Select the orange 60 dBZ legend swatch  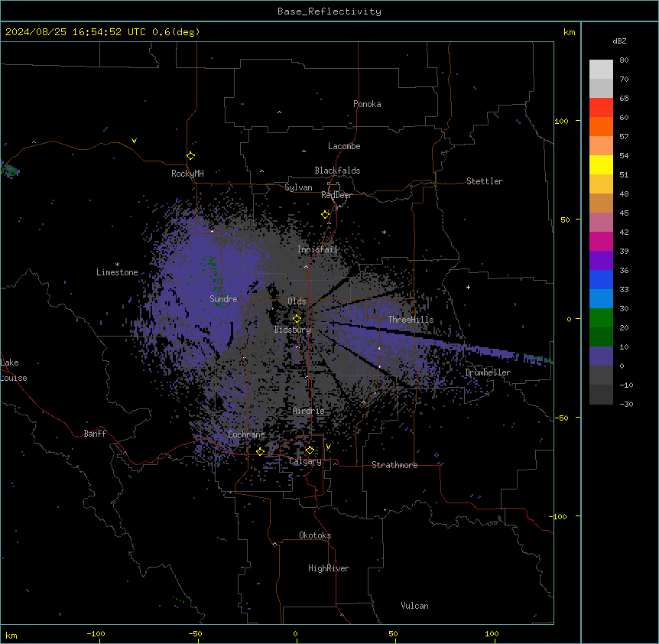pyautogui.click(x=601, y=126)
